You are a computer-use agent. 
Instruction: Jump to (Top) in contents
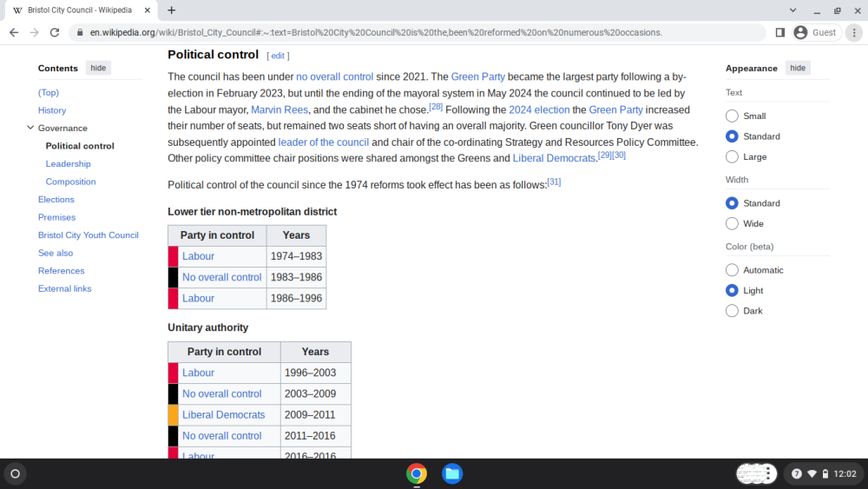pyautogui.click(x=48, y=92)
